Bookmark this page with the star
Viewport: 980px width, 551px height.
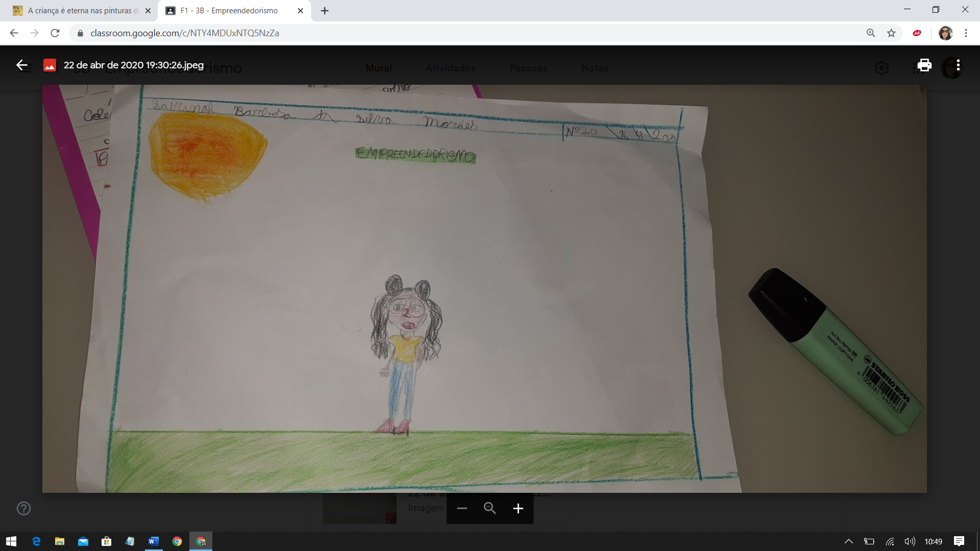pos(891,33)
